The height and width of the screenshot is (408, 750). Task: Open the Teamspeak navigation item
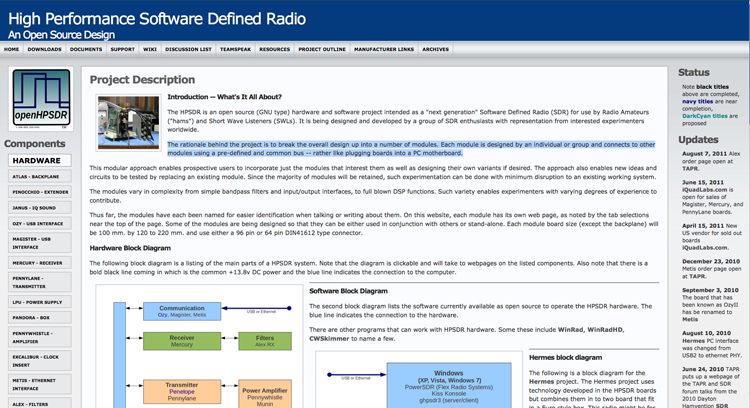235,48
